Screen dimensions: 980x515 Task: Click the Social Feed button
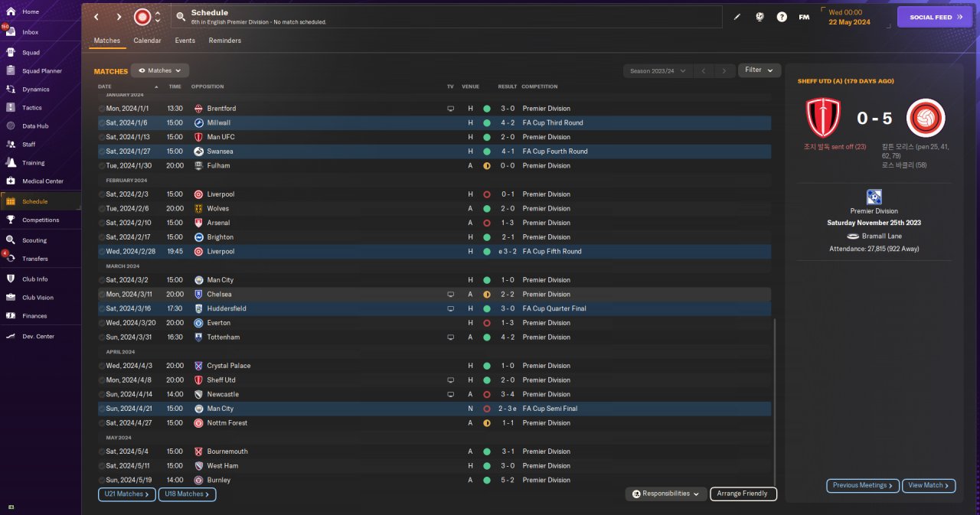point(935,17)
